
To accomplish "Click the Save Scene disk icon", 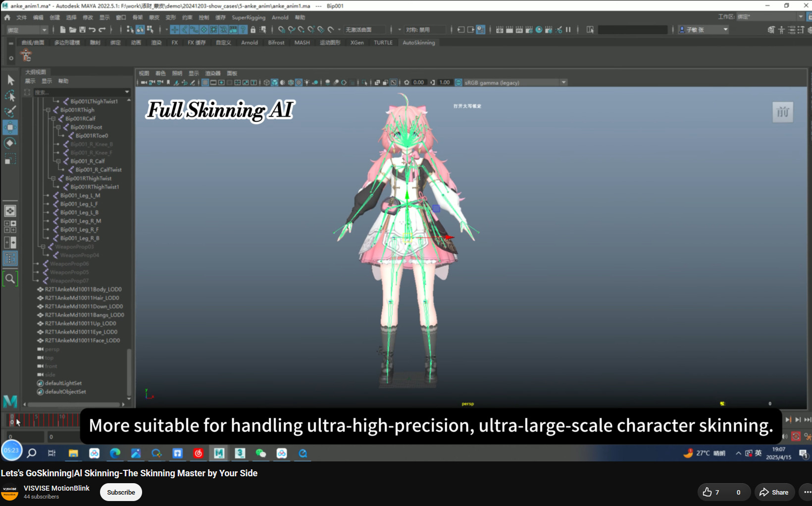I will (x=83, y=30).
